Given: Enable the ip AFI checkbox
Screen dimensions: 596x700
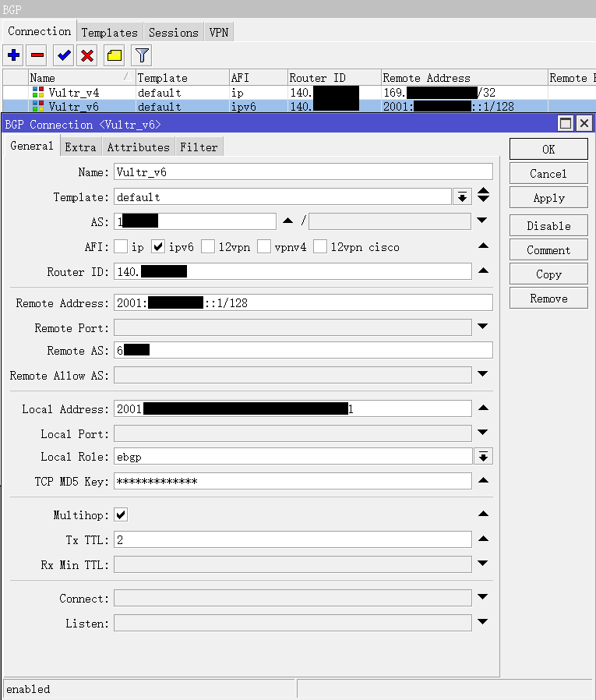Looking at the screenshot, I should [x=121, y=246].
